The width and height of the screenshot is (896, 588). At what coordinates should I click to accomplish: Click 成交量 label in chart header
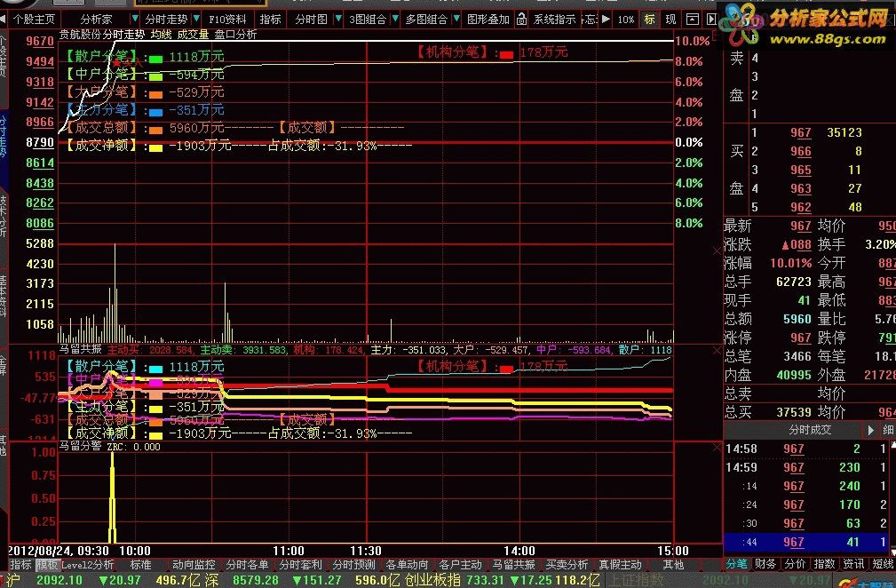click(x=193, y=35)
